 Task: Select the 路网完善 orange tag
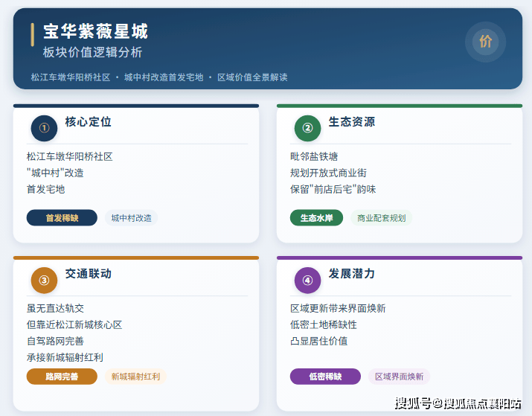(62, 377)
